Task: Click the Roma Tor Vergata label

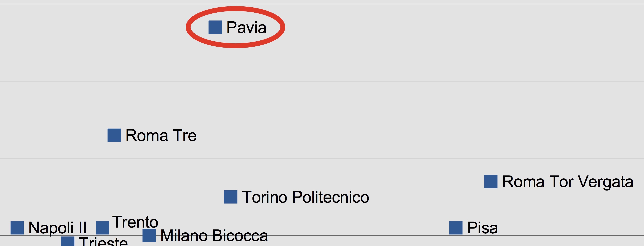Action: 568,182
